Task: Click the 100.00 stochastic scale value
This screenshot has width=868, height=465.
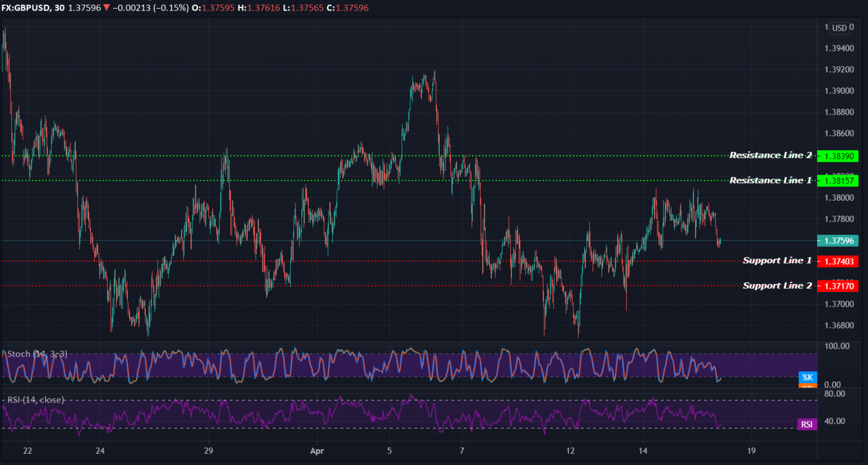Action: pyautogui.click(x=837, y=346)
